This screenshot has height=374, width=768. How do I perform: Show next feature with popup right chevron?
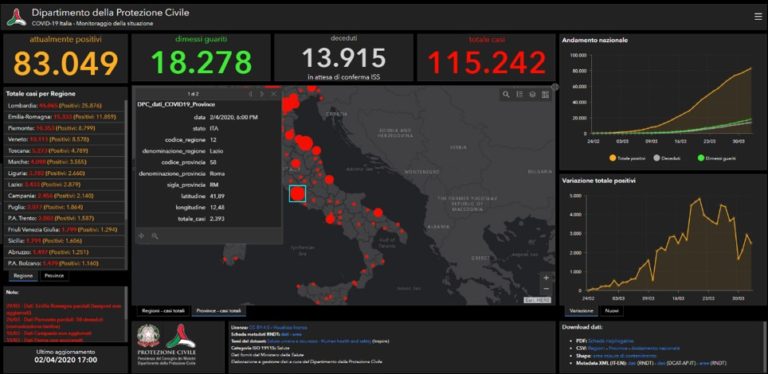pyautogui.click(x=262, y=94)
